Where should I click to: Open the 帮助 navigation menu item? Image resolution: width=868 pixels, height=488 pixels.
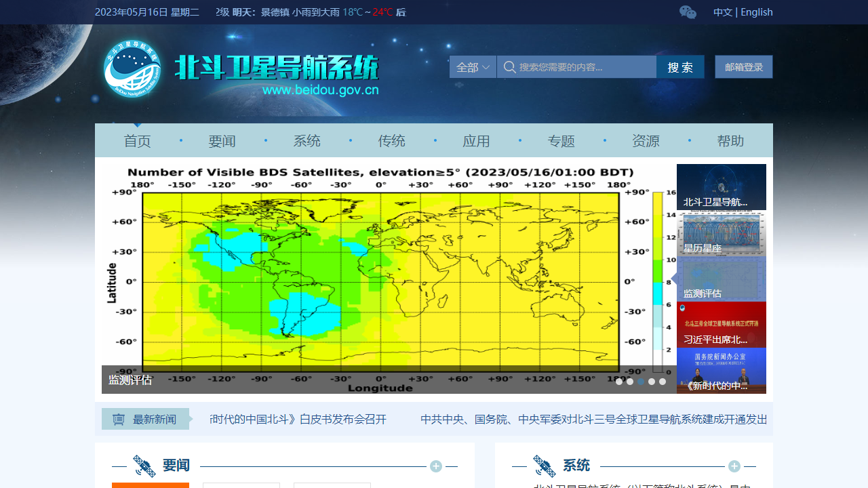730,141
